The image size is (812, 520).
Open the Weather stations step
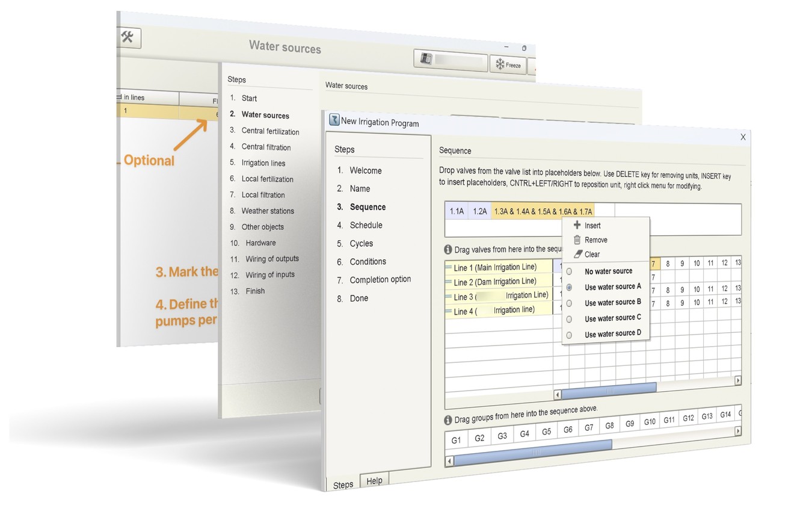pyautogui.click(x=268, y=211)
